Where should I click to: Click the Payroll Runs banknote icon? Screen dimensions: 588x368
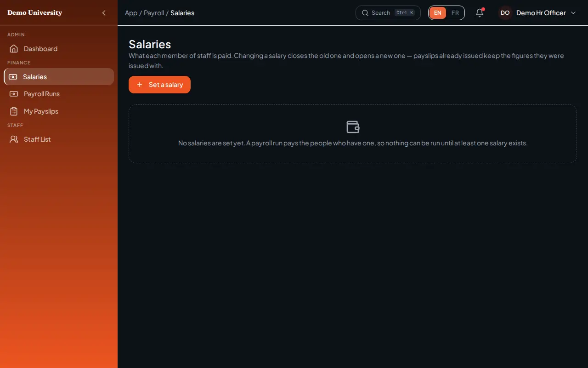(x=14, y=94)
